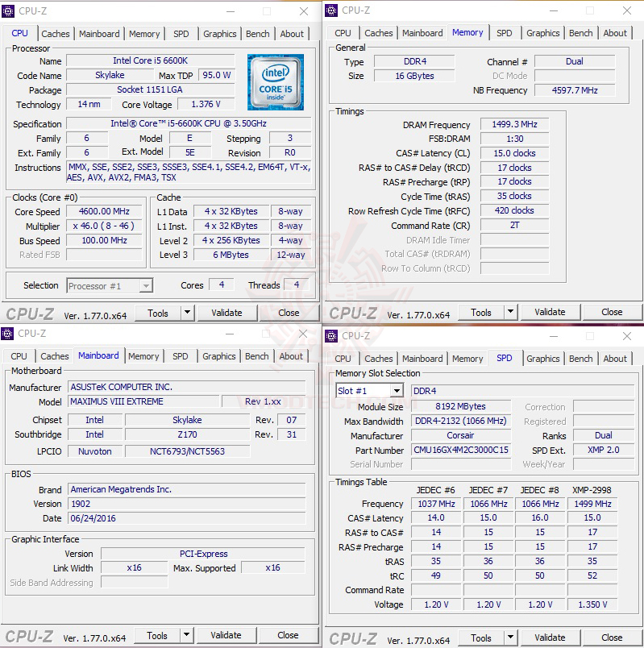Click the LPCIO chip field NCT6793/NCT5563
Image resolution: width=644 pixels, height=648 pixels.
[x=187, y=451]
